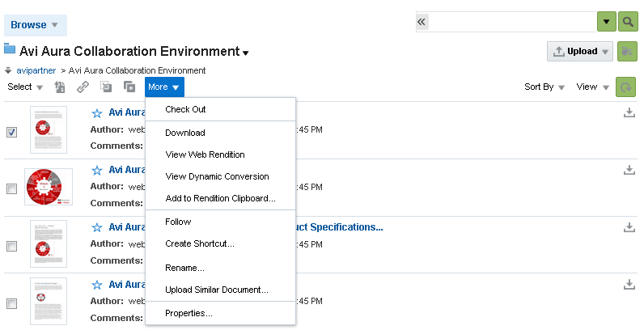This screenshot has height=330, width=644.
Task: Expand the View dropdown
Action: pos(593,87)
